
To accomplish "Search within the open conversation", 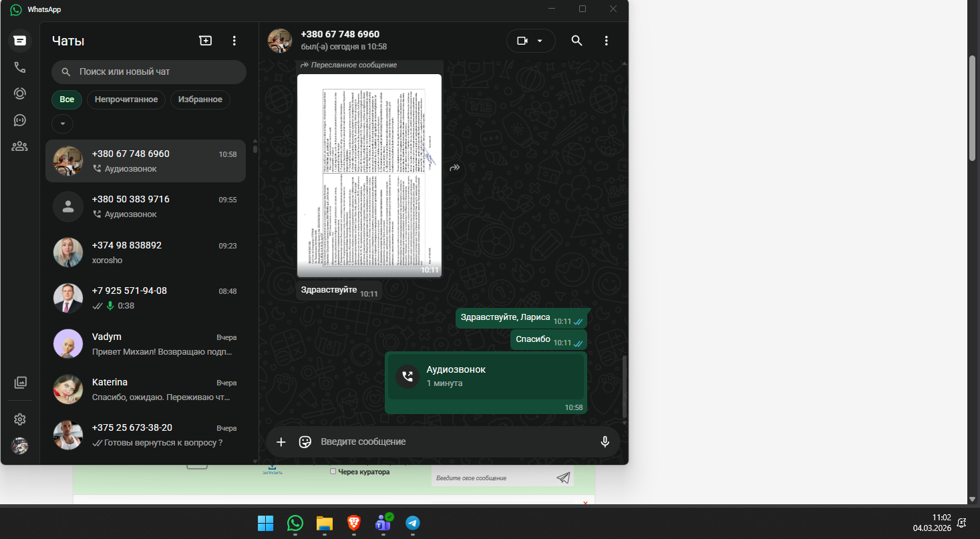I will click(577, 41).
